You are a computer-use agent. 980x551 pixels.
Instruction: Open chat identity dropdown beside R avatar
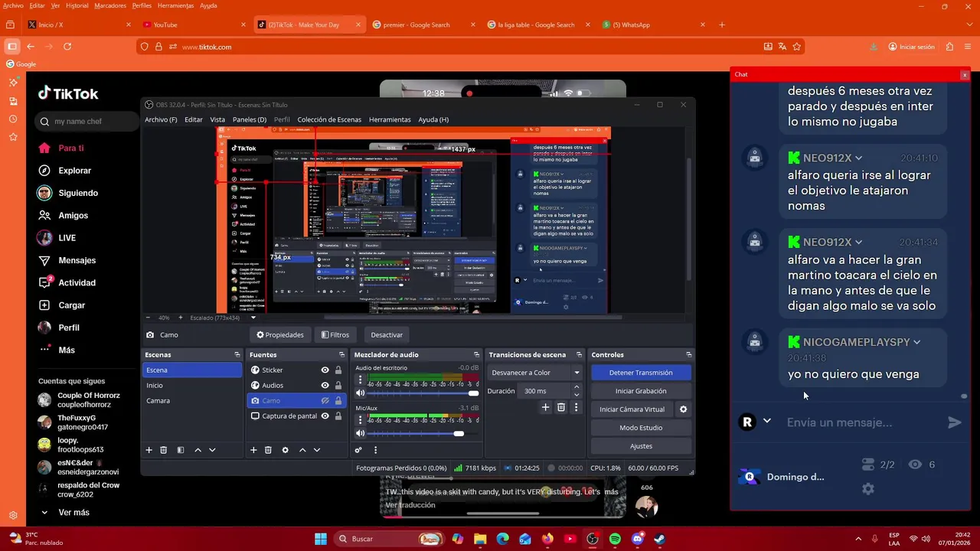click(x=766, y=422)
